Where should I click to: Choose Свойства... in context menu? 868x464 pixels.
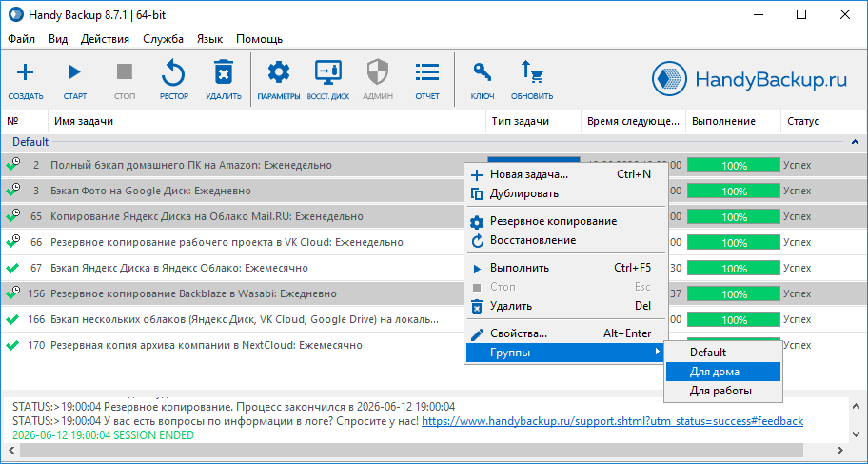coord(565,333)
